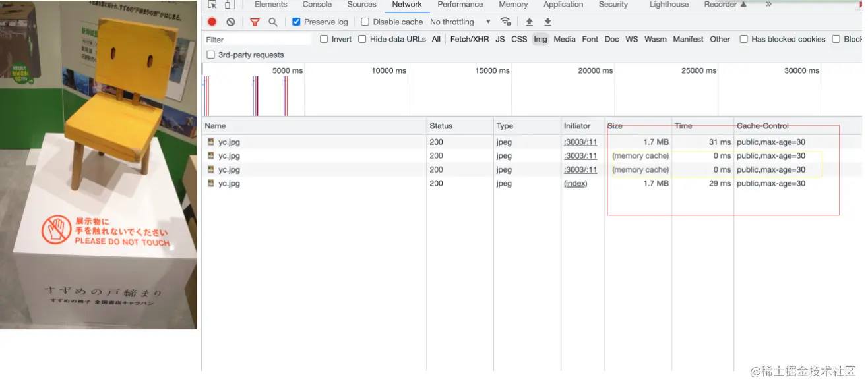868x390 pixels.
Task: Select the 5000 ms timeline marker area
Action: click(288, 70)
